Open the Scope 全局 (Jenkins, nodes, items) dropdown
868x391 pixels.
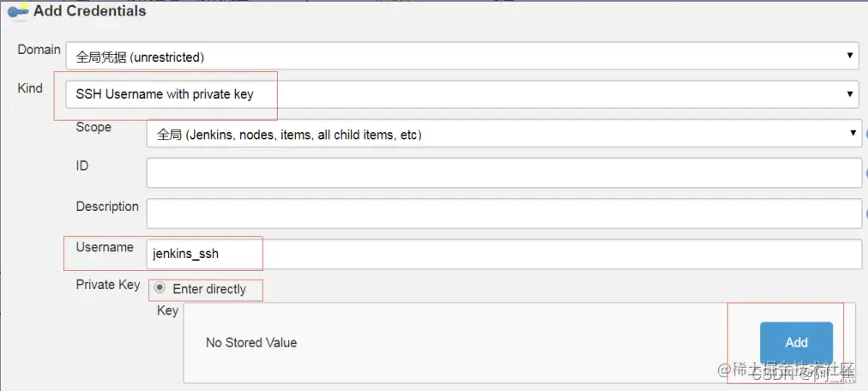tap(504, 133)
